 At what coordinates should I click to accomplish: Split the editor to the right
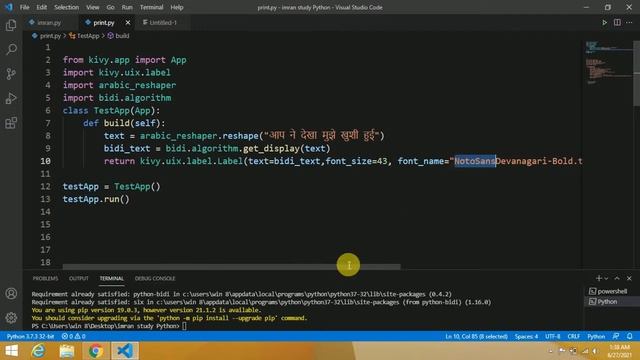(617, 22)
